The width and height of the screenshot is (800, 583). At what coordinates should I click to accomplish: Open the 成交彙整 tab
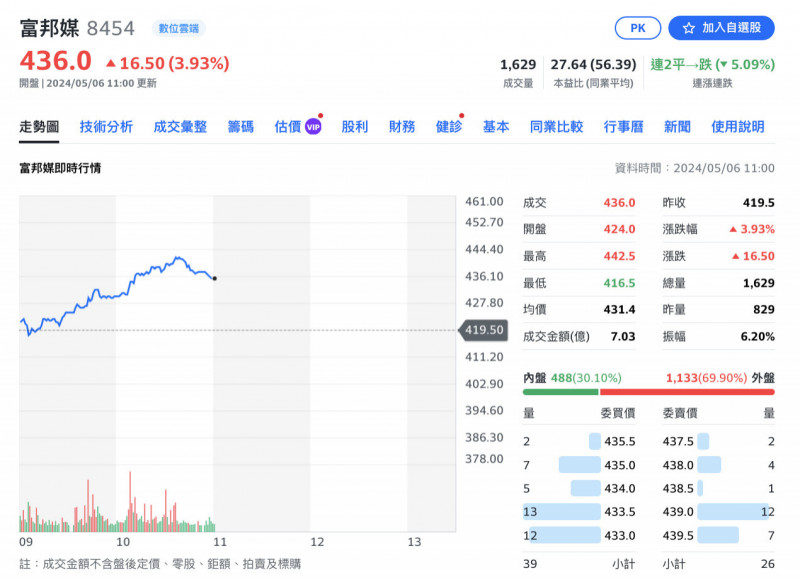click(180, 126)
